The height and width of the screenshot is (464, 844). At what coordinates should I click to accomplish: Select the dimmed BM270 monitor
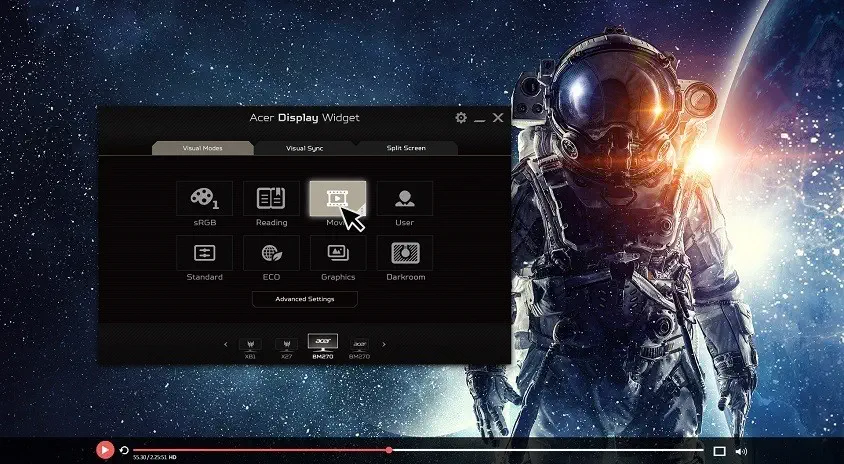[359, 349]
